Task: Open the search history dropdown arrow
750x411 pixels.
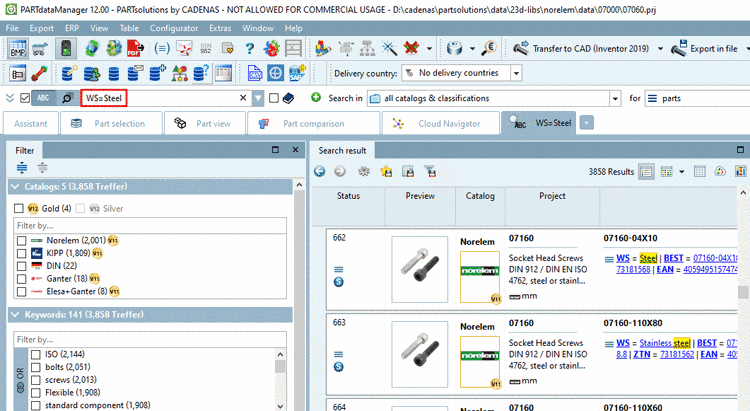Action: 258,98
